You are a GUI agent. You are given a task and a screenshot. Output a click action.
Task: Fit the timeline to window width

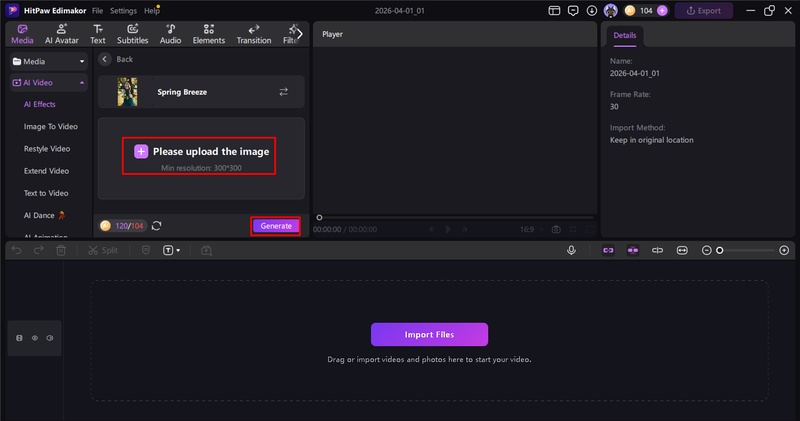click(682, 250)
